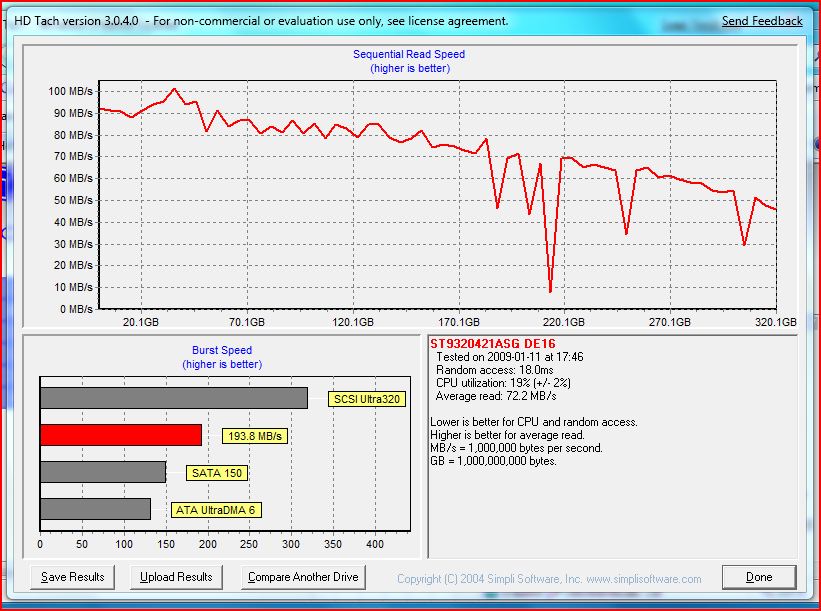821x611 pixels.
Task: Click the 'MB/s = 1,000,000 bytes' note
Action: (x=516, y=448)
